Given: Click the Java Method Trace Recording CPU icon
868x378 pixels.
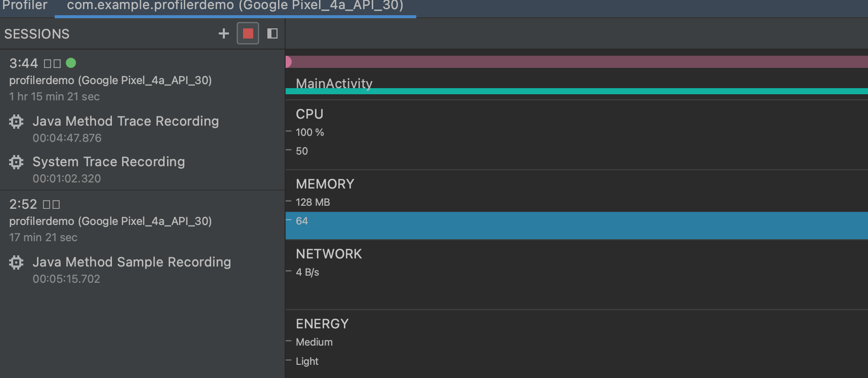Looking at the screenshot, I should click(x=16, y=121).
